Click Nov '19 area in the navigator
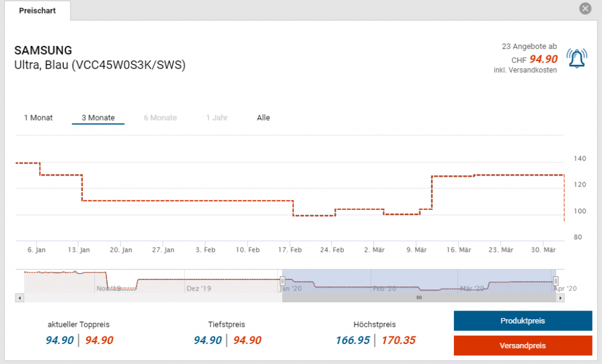This screenshot has width=602, height=364. pyautogui.click(x=108, y=288)
